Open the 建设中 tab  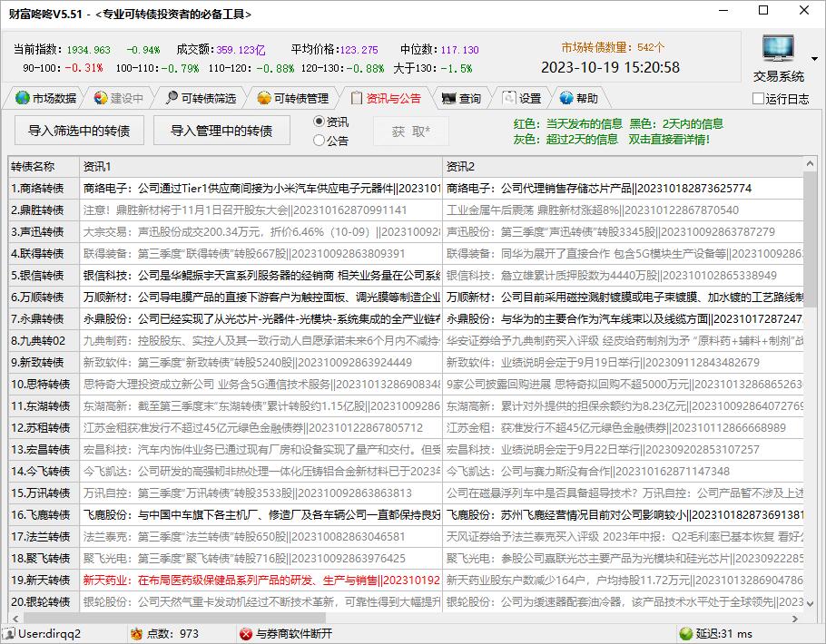pos(119,98)
